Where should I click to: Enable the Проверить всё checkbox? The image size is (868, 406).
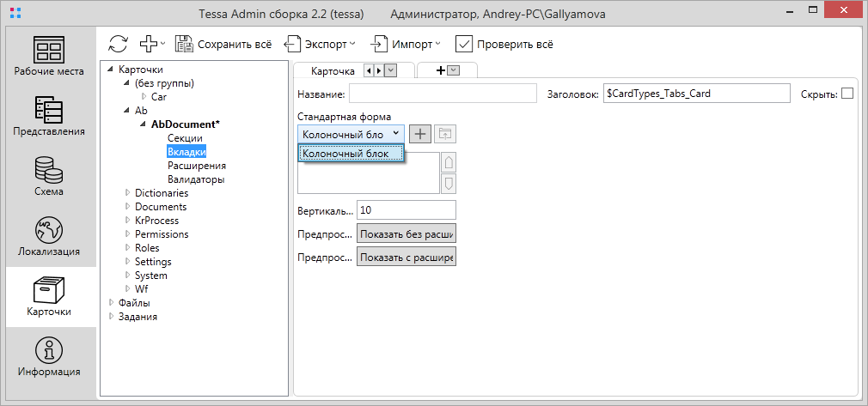point(464,44)
